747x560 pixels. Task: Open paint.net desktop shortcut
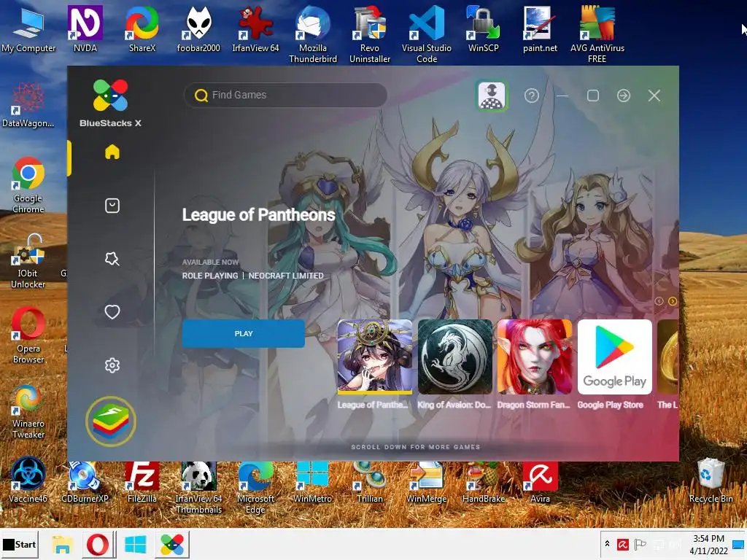tap(540, 28)
